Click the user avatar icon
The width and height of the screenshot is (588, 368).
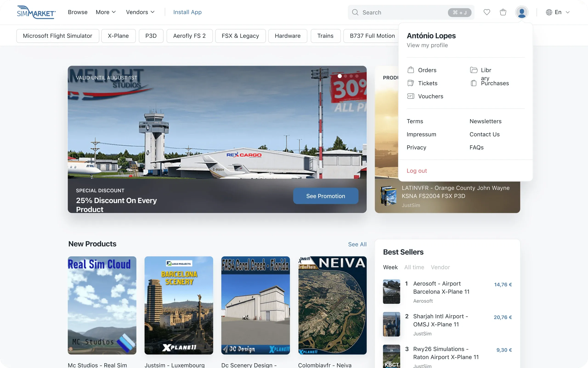[522, 12]
